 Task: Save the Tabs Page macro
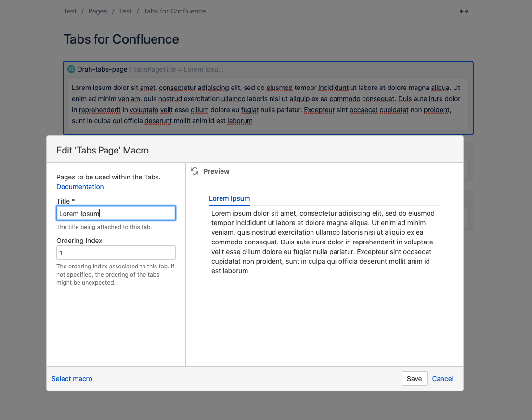click(414, 379)
